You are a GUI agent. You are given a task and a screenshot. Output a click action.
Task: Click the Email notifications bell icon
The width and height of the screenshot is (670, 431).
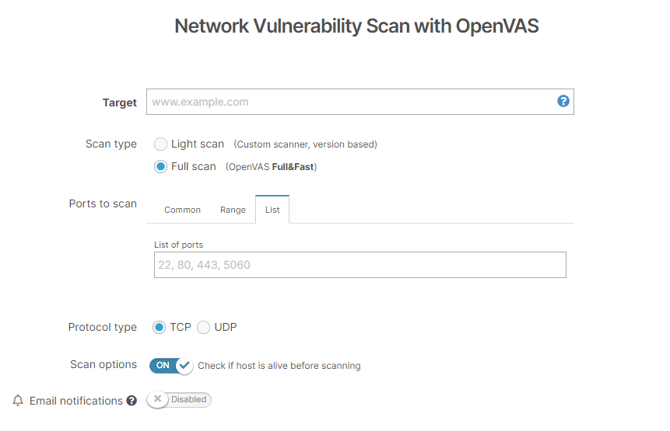[17, 401]
